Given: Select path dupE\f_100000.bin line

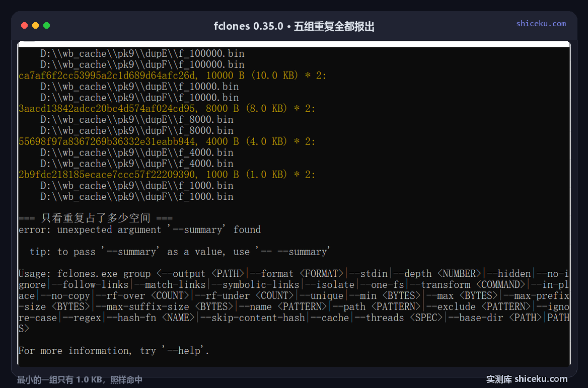Looking at the screenshot, I should 142,53.
